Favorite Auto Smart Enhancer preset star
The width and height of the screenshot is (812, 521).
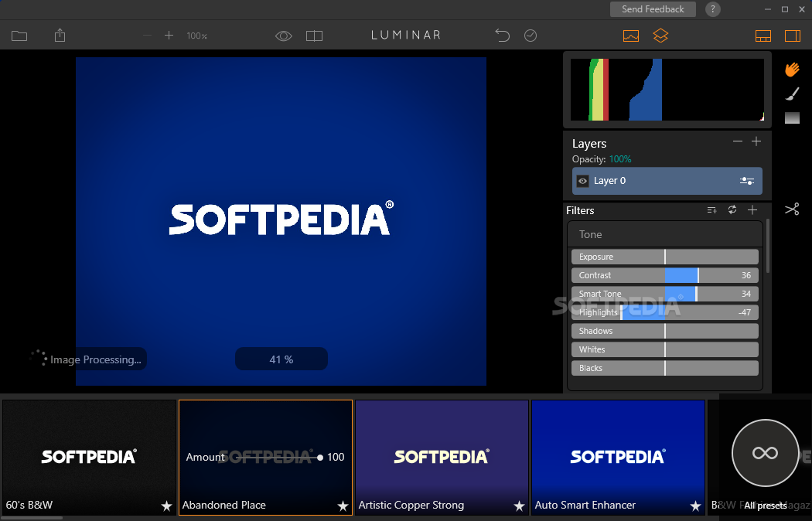click(x=695, y=506)
